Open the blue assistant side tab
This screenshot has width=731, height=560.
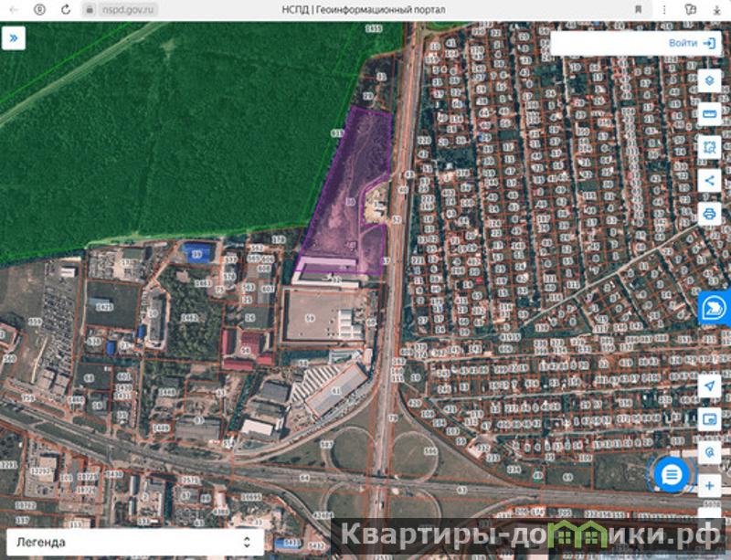pyautogui.click(x=713, y=310)
